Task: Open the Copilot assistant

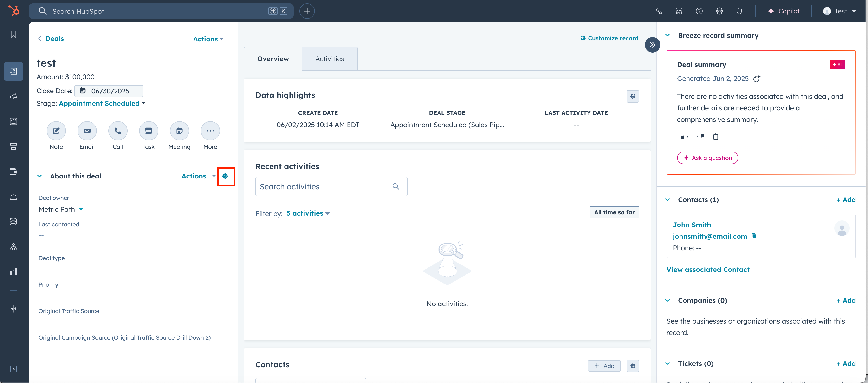Action: pyautogui.click(x=783, y=11)
